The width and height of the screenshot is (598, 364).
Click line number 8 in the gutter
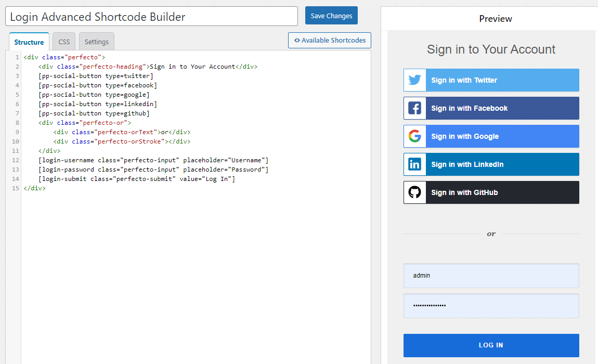point(17,123)
